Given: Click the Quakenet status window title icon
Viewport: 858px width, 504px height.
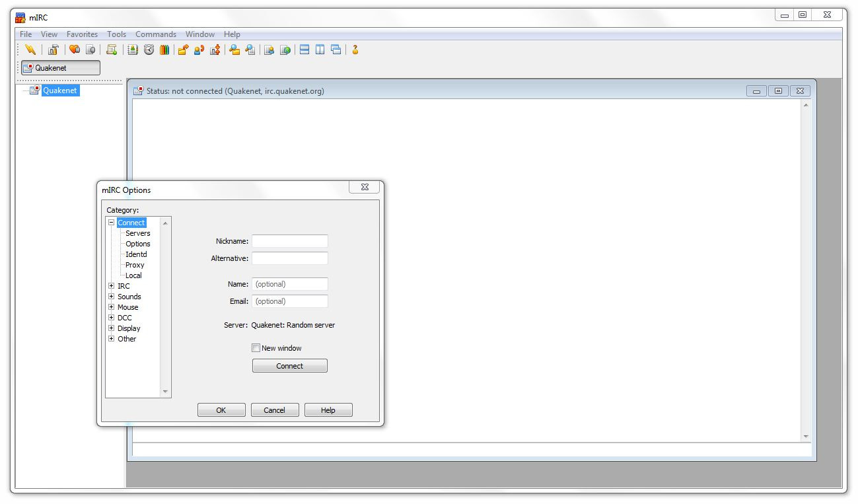Looking at the screenshot, I should [x=138, y=91].
